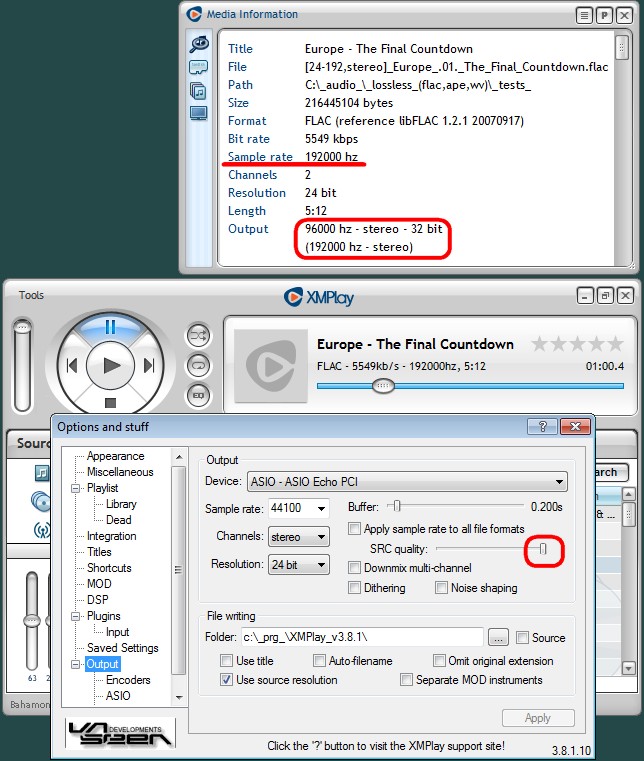Open the Visuals monitor icon in Media Information

coord(198,114)
